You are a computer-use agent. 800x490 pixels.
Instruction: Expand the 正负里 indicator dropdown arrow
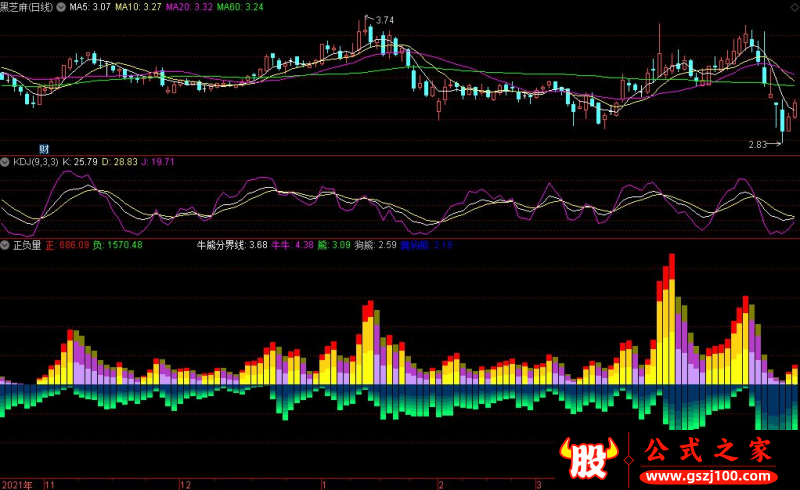pos(5,245)
